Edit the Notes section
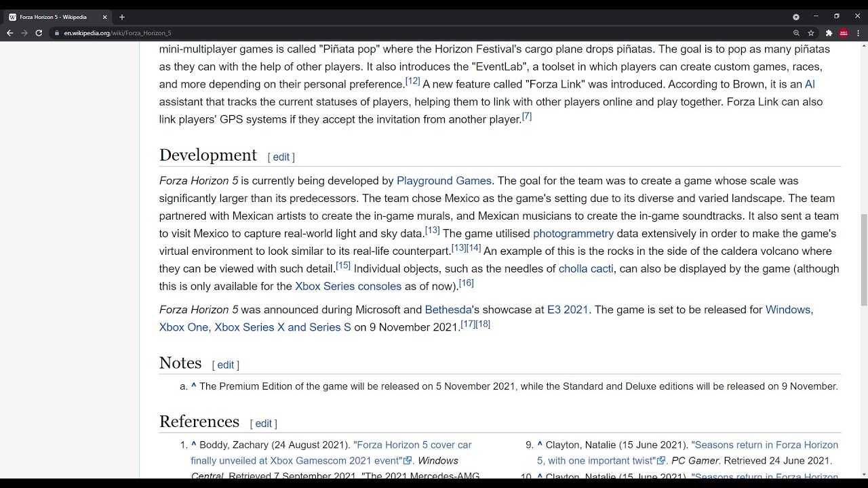The image size is (868, 488). [x=226, y=365]
